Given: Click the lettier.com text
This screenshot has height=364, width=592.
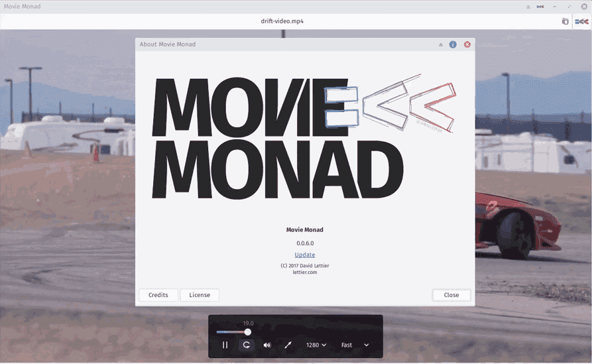Looking at the screenshot, I should click(305, 272).
